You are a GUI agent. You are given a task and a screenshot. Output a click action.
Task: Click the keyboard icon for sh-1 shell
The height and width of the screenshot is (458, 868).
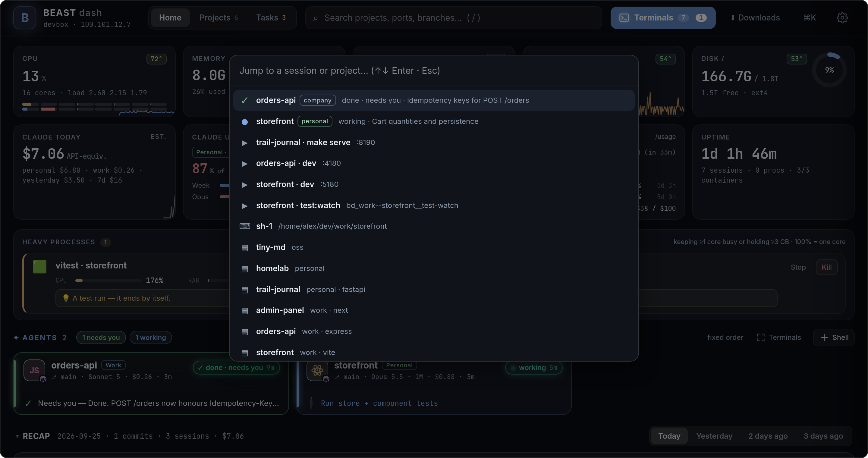[x=245, y=226]
